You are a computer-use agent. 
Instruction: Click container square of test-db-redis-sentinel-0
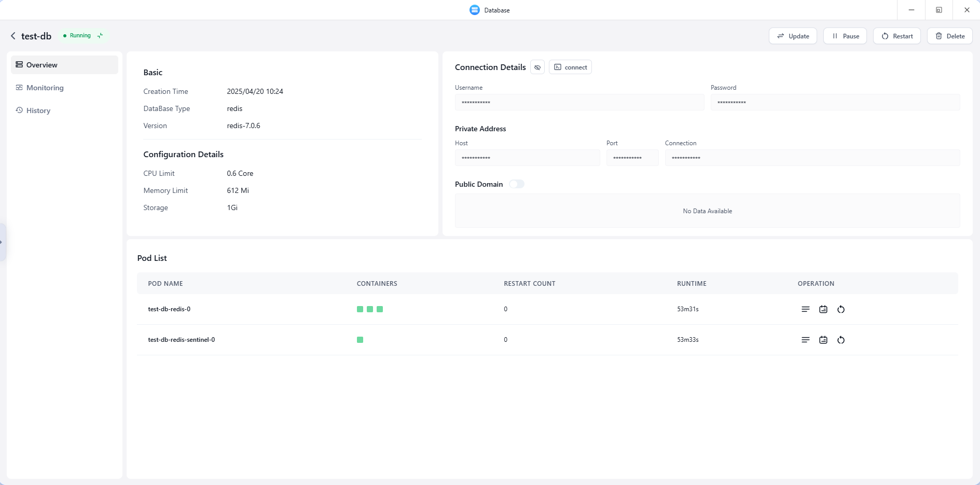[360, 340]
